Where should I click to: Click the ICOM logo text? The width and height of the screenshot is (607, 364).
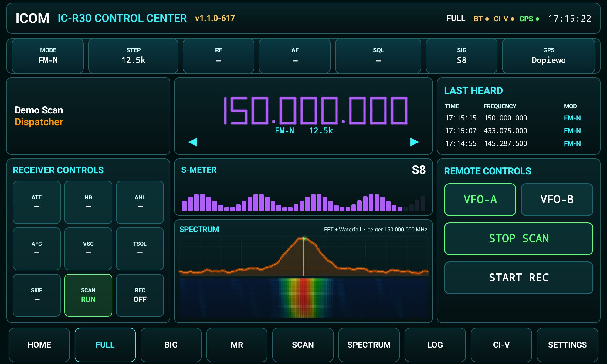[x=32, y=19]
